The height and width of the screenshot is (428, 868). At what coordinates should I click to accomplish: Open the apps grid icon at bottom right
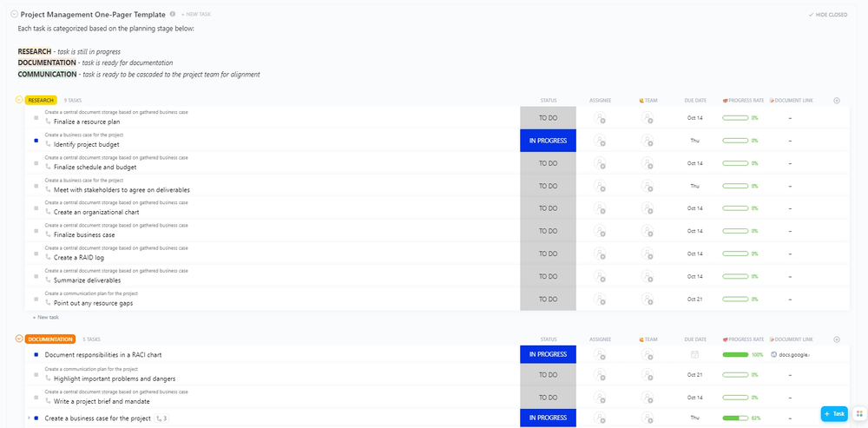pos(859,414)
